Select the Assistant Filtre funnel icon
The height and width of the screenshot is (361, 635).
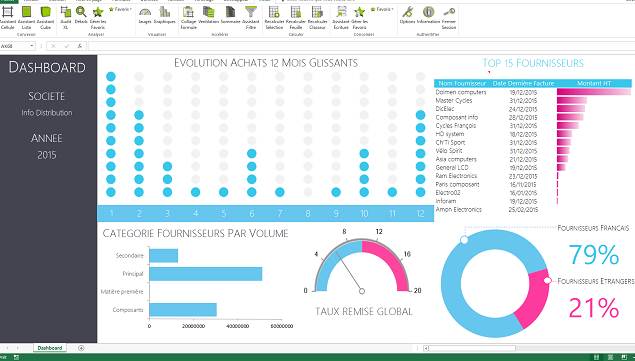click(x=251, y=18)
